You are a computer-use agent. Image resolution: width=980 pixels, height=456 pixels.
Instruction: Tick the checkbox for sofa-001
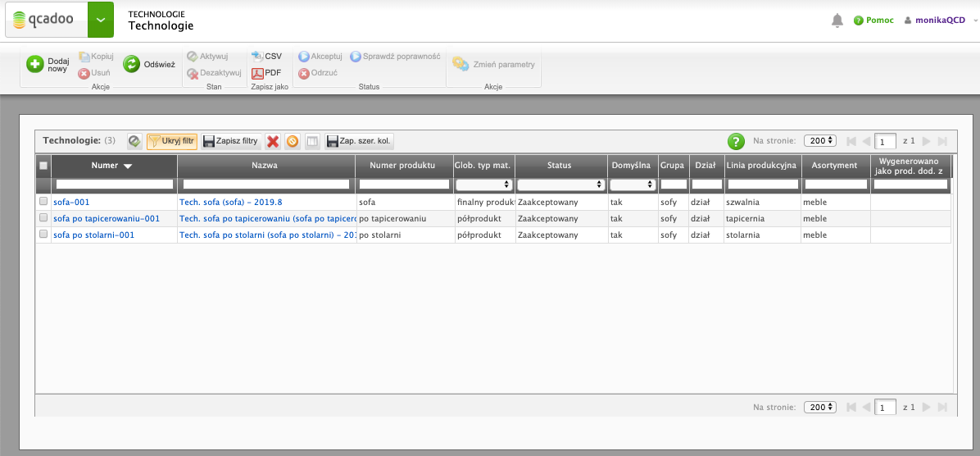click(43, 202)
